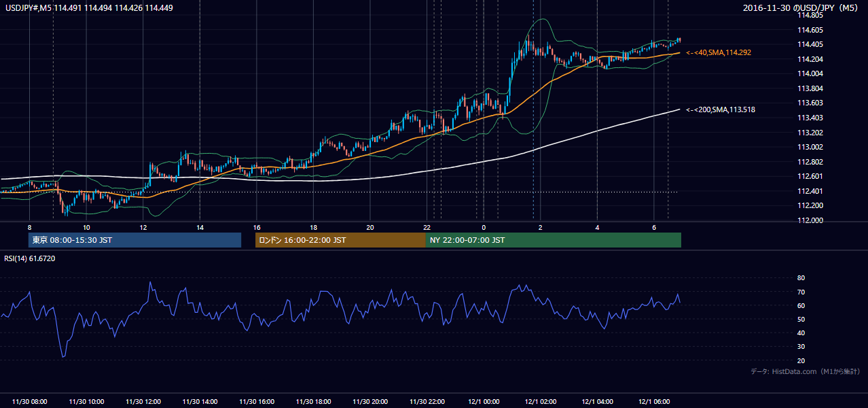Click the 12/1 00:00 date label
Image resolution: width=868 pixels, height=408 pixels.
[x=484, y=402]
